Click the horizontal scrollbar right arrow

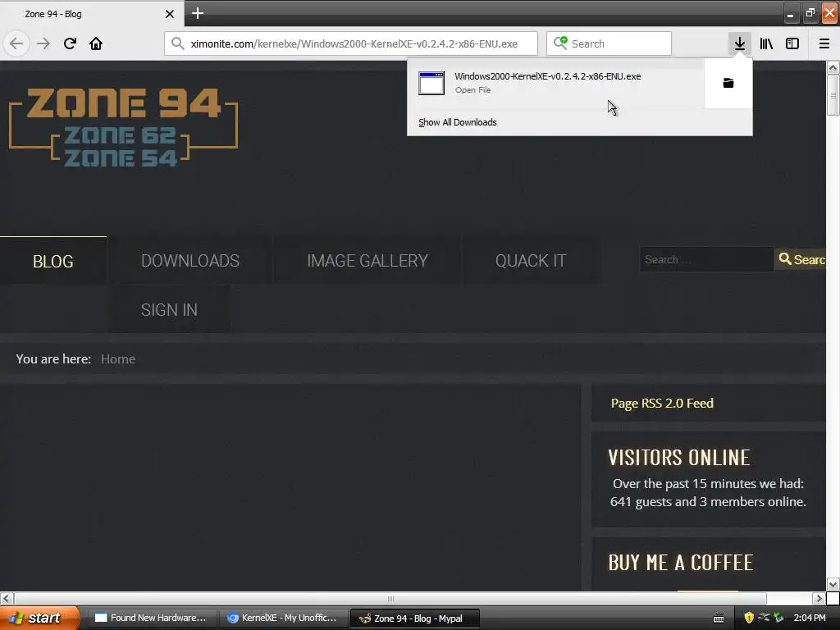point(819,598)
